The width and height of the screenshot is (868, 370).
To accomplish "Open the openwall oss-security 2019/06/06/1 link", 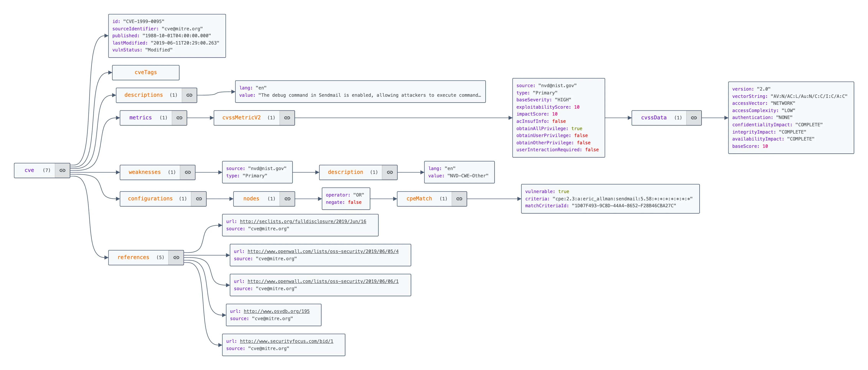I will (323, 282).
